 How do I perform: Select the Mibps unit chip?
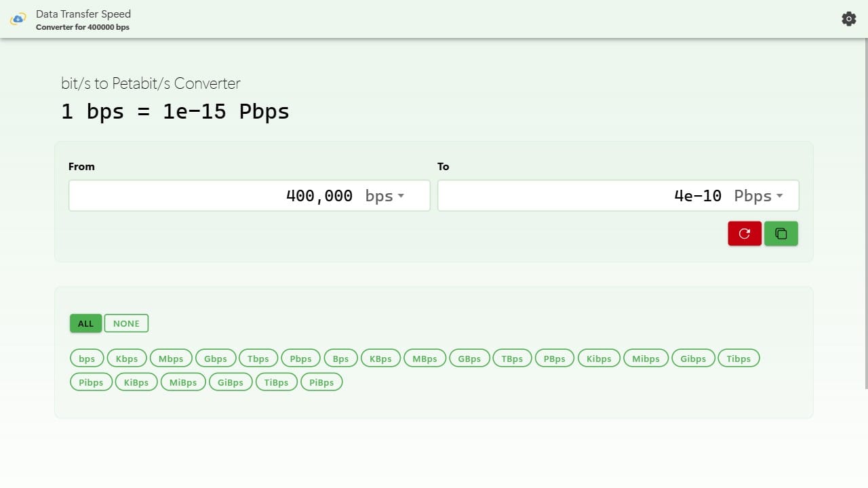pos(645,358)
